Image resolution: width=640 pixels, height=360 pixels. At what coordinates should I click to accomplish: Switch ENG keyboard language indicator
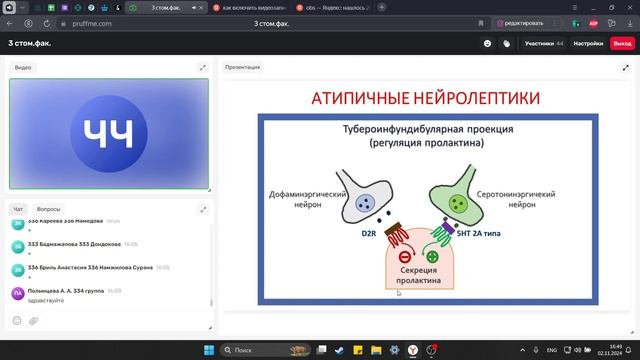(x=552, y=350)
